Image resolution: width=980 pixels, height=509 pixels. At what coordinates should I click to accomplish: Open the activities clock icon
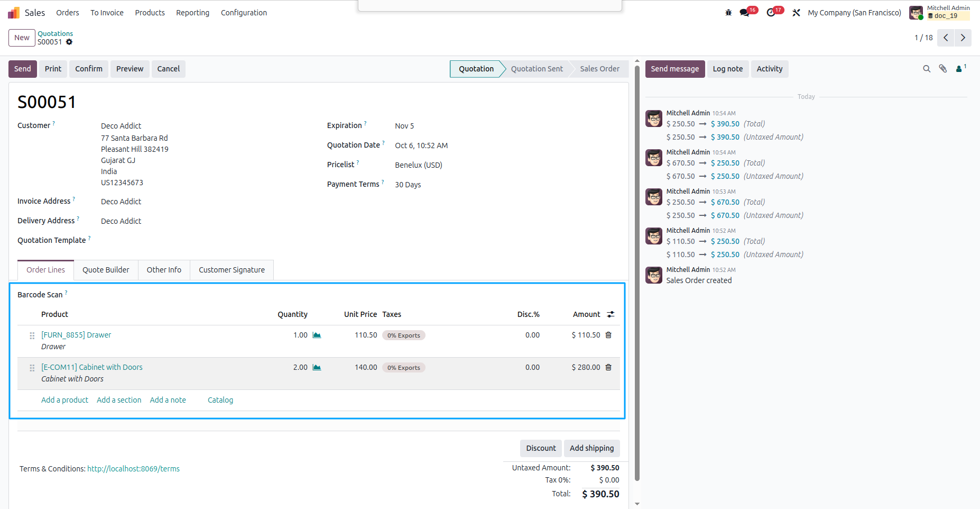[771, 13]
